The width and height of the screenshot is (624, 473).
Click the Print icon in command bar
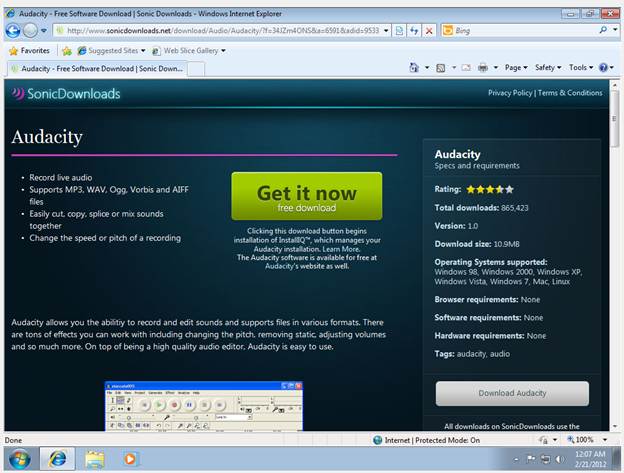point(483,68)
